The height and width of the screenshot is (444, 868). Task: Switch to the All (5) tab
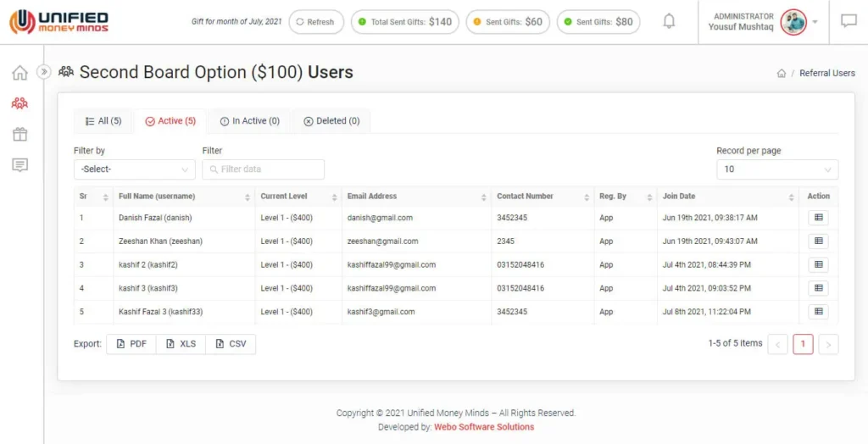coord(103,121)
